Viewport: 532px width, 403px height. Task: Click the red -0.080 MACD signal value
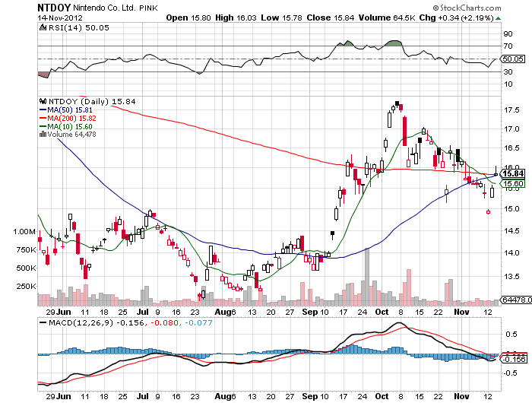click(164, 322)
